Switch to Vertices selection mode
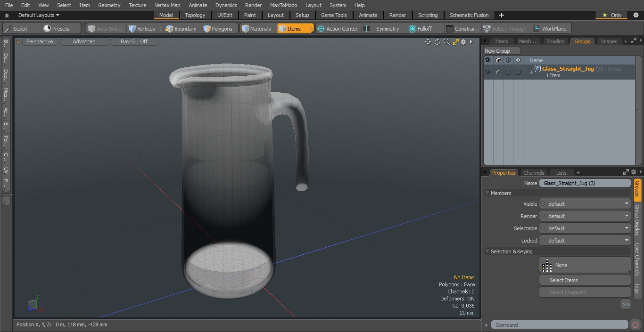 [145, 29]
